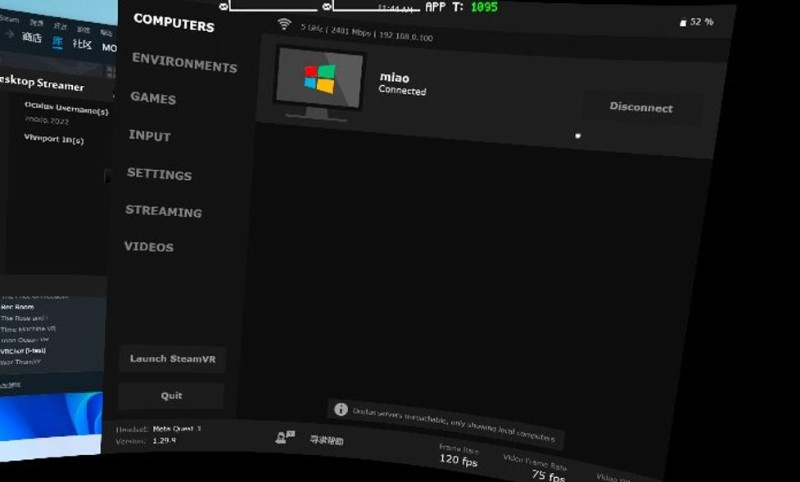Switch to the ENVIRONMENTS tab
The width and height of the screenshot is (800, 482).
(x=184, y=63)
